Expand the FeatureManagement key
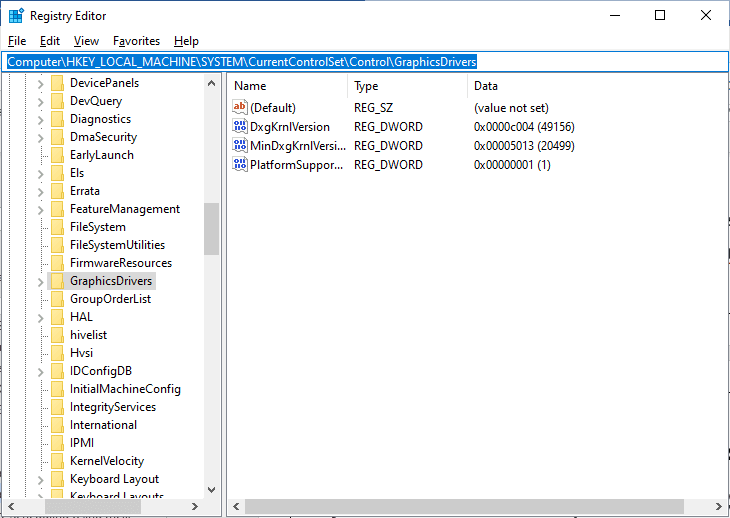This screenshot has height=518, width=730. [41, 209]
